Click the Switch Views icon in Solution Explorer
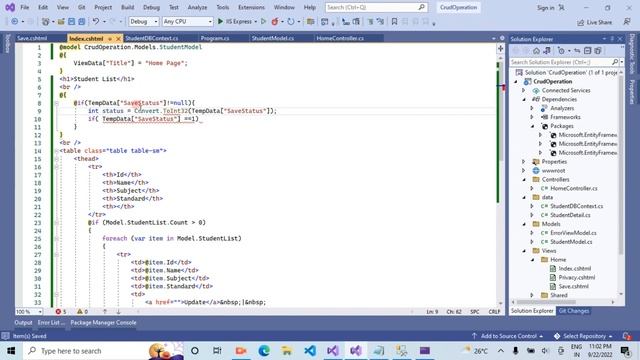The height and width of the screenshot is (360, 640). [547, 51]
